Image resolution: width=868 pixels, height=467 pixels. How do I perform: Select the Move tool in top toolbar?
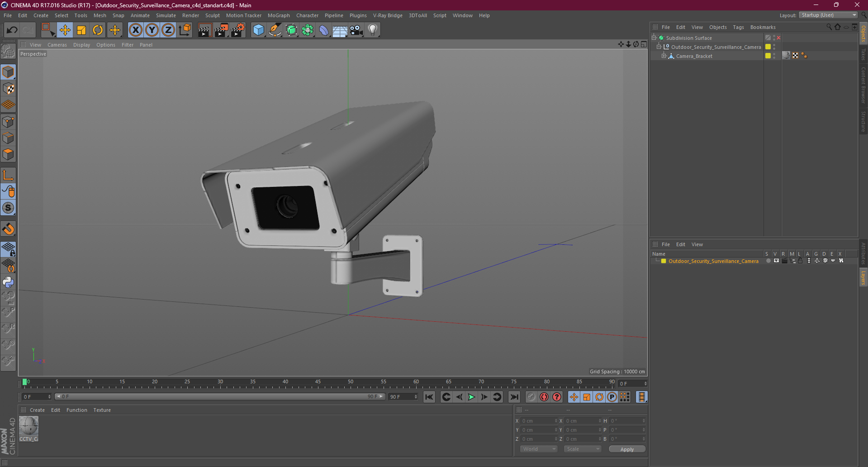coord(65,30)
